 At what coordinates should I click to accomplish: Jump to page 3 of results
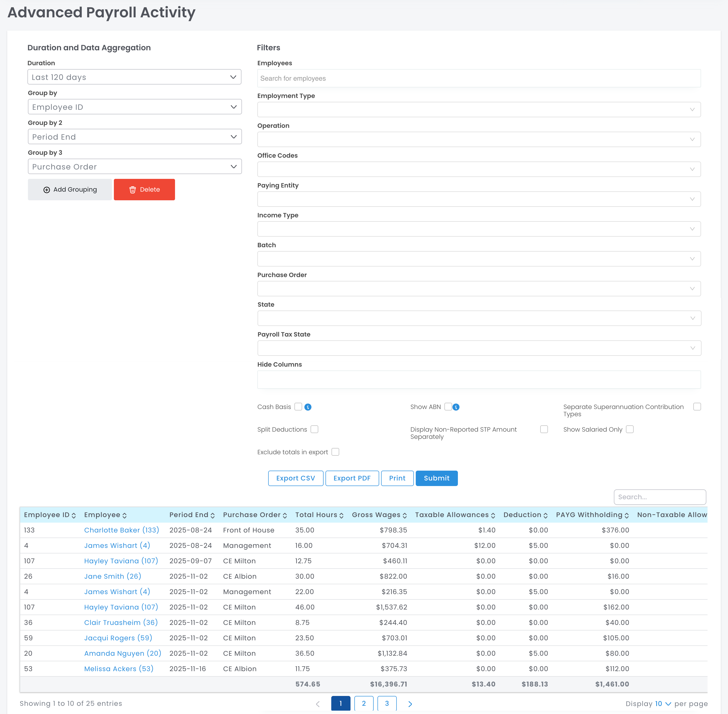[x=387, y=703]
